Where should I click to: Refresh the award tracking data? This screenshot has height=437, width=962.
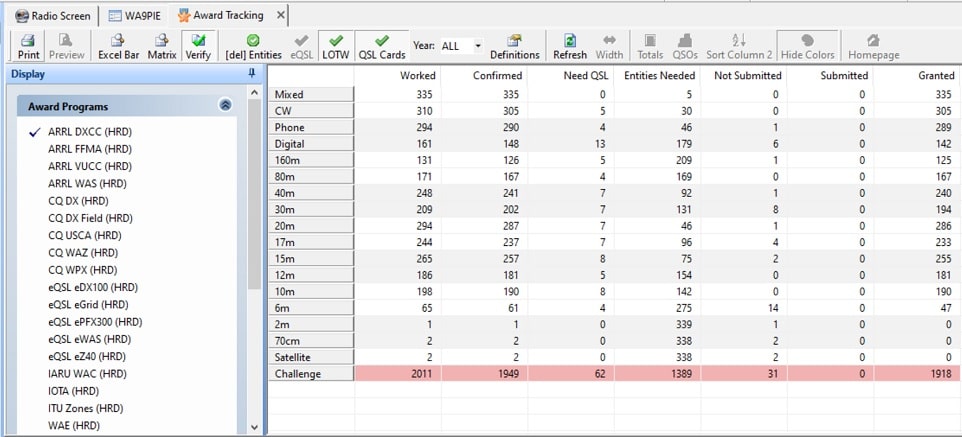(x=570, y=47)
